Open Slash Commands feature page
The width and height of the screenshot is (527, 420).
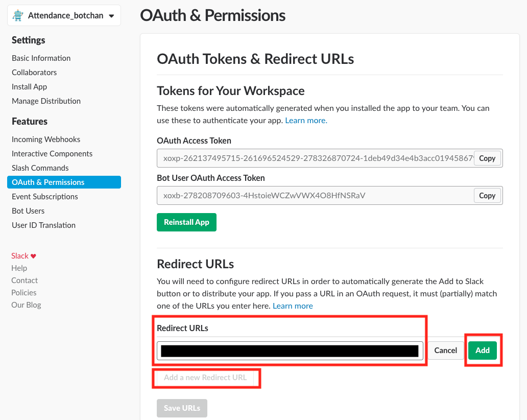pyautogui.click(x=40, y=168)
